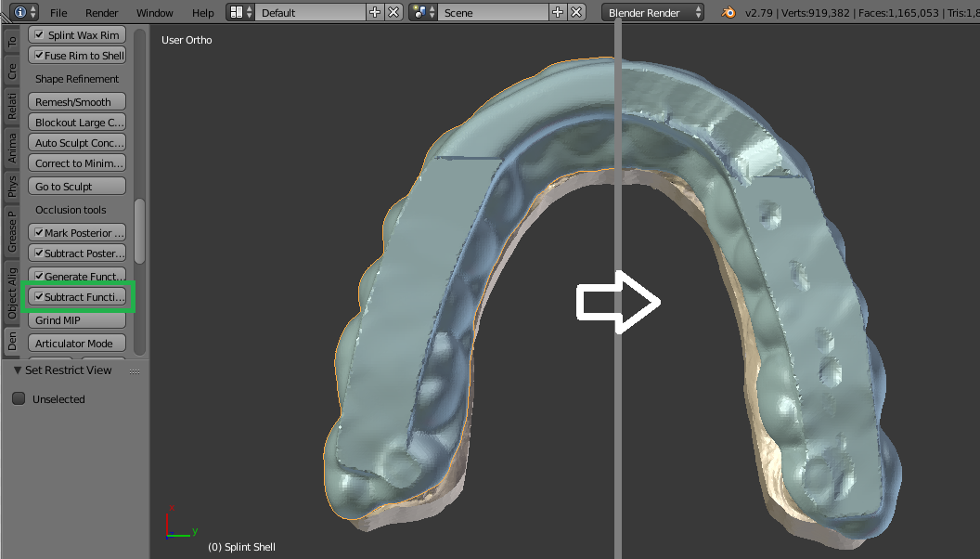The height and width of the screenshot is (559, 980).
Task: Edit the Default layout name field
Action: coord(311,12)
